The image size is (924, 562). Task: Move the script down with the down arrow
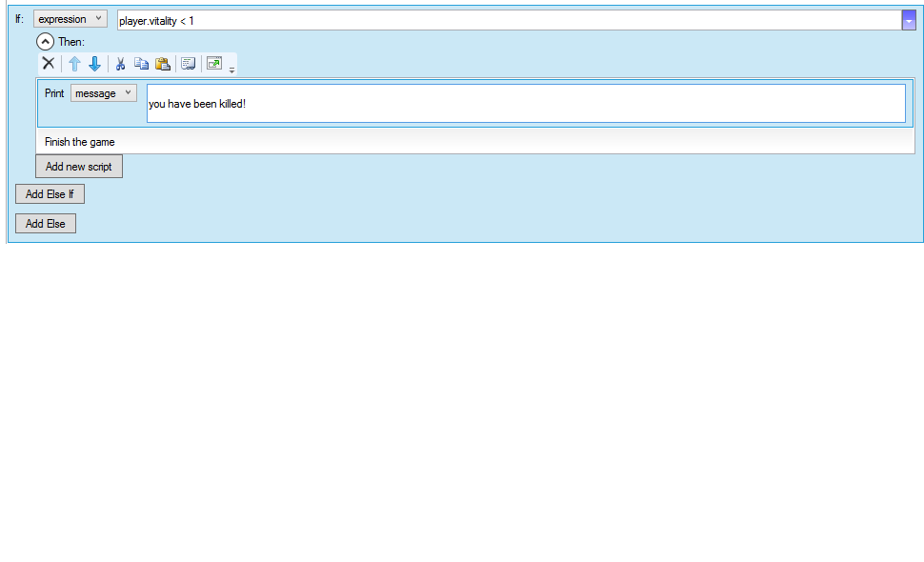pos(94,64)
